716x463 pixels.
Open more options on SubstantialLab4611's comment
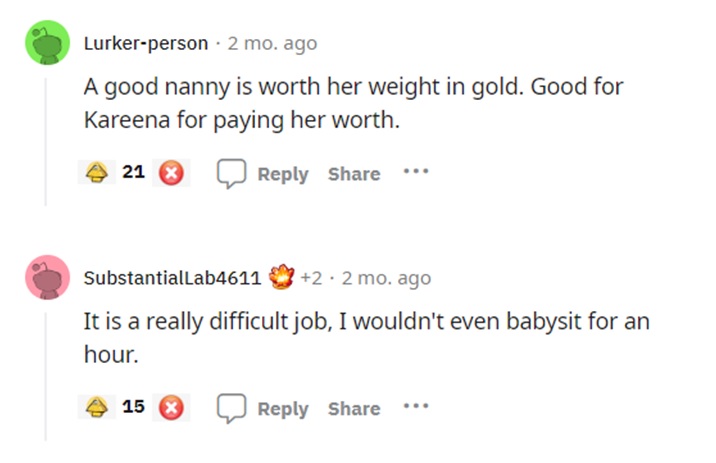(x=414, y=407)
